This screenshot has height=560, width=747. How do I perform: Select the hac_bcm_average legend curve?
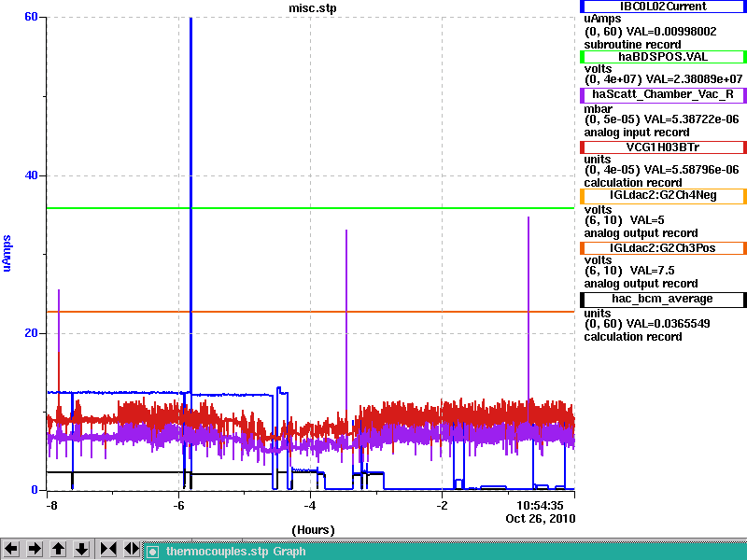663,299
